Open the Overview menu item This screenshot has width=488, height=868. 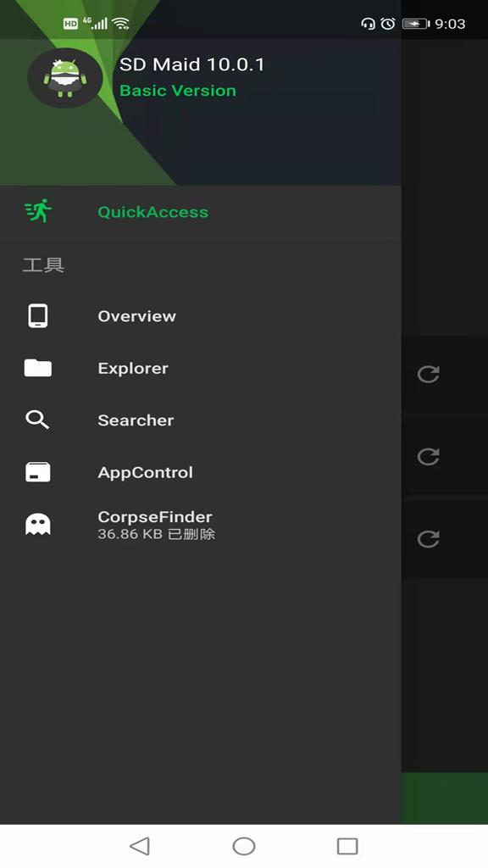tap(200, 316)
